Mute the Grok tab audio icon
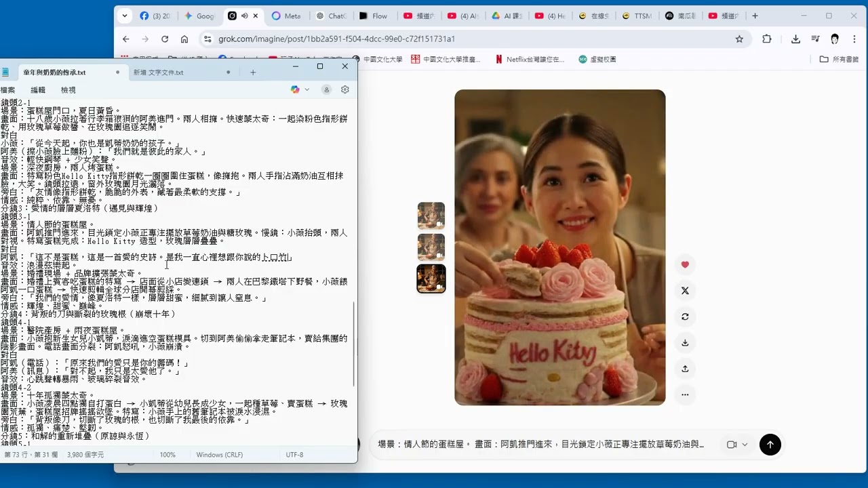The height and width of the screenshot is (488, 868). point(245,16)
